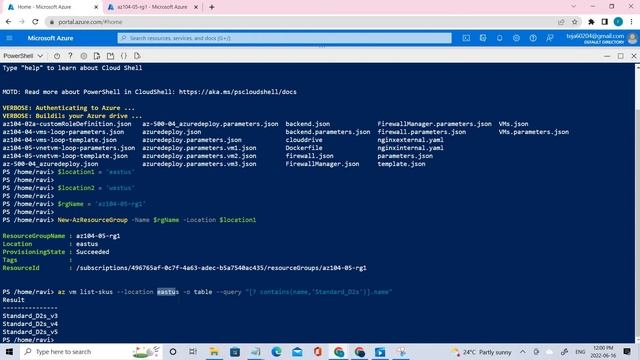Viewport: 640px width, 360px height.
Task: Maximize the Cloud Shell pane
Action: point(620,56)
